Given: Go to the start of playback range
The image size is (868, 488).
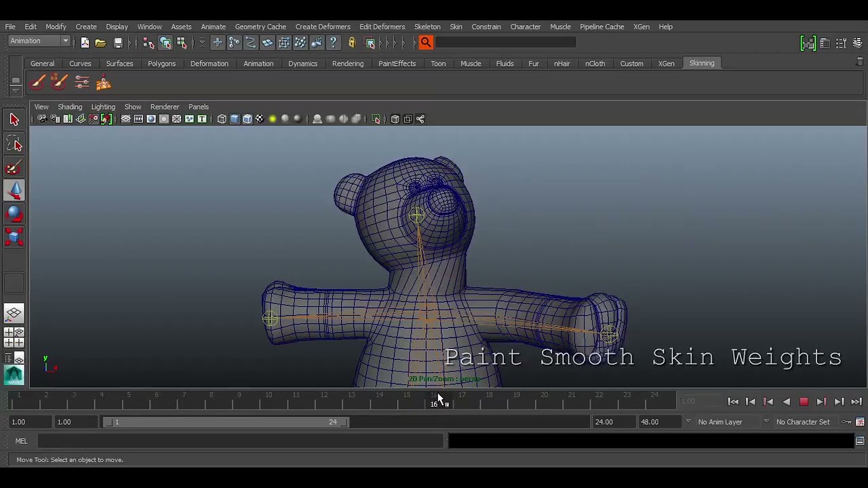Looking at the screenshot, I should [x=733, y=402].
